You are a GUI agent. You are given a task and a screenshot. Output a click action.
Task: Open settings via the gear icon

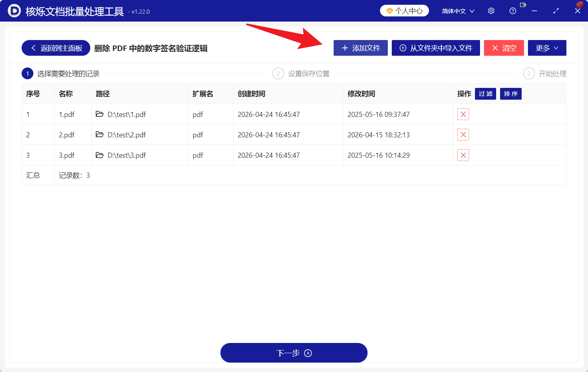point(491,11)
